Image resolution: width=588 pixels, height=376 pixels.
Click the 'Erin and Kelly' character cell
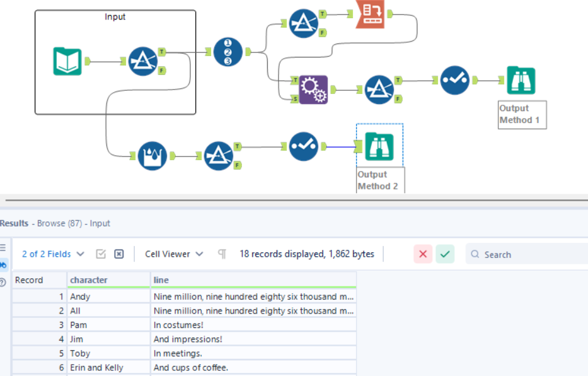click(x=109, y=368)
